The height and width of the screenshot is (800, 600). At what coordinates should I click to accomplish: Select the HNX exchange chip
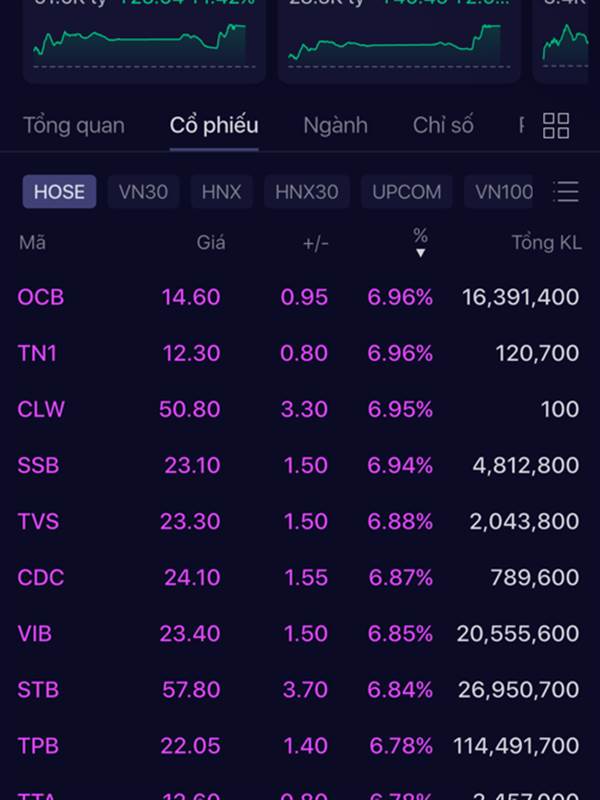point(221,192)
